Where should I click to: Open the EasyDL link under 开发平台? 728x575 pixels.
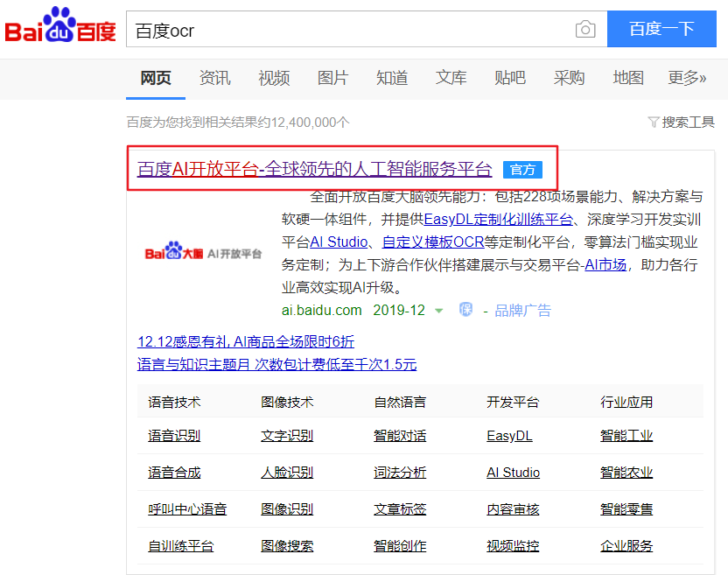(x=509, y=436)
